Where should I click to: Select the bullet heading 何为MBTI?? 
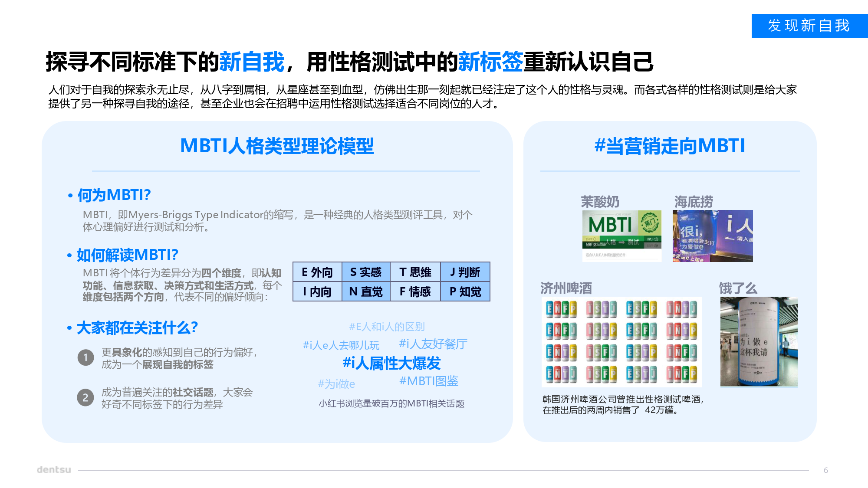click(x=114, y=195)
